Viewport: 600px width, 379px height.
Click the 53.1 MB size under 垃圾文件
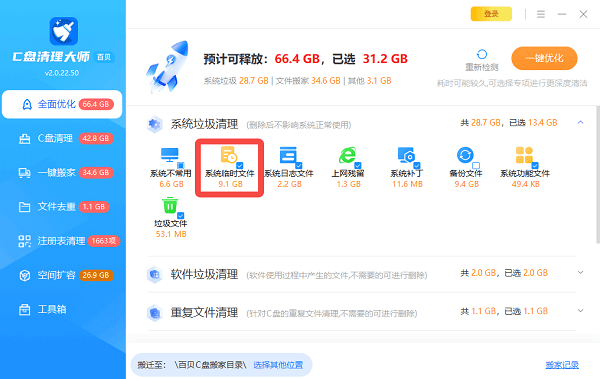pos(171,234)
